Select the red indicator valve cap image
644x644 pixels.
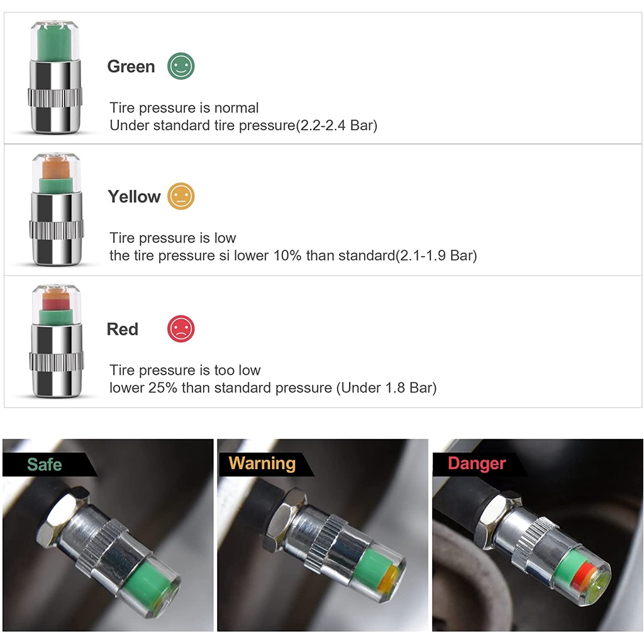point(56,341)
